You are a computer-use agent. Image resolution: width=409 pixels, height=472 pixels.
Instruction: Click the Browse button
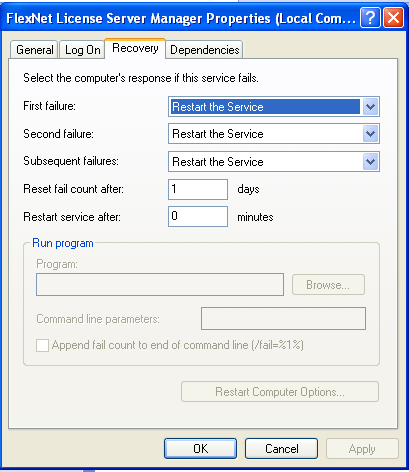point(328,285)
